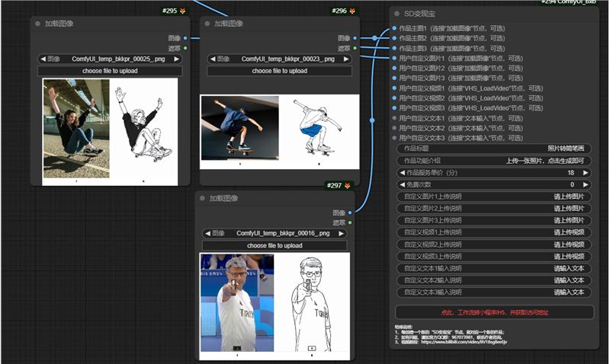Click the 用户自定义文本3 input port
The width and height of the screenshot is (610, 364).
[x=394, y=138]
